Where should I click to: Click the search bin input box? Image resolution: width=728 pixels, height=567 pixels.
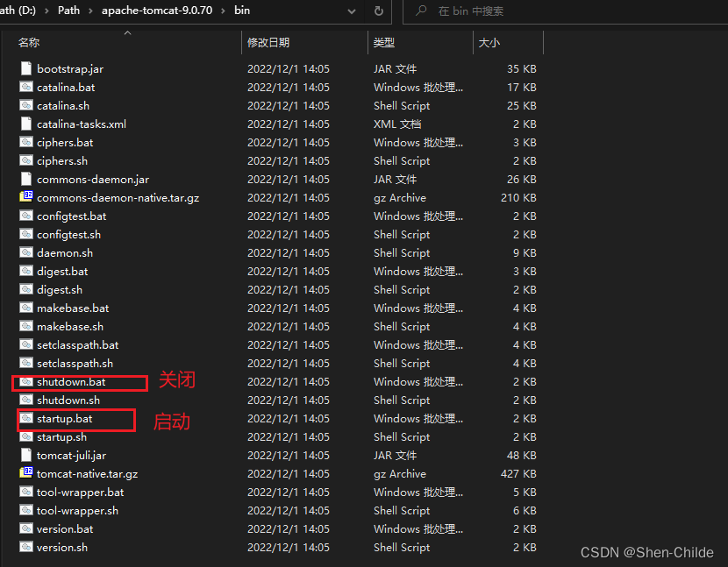pos(566,11)
